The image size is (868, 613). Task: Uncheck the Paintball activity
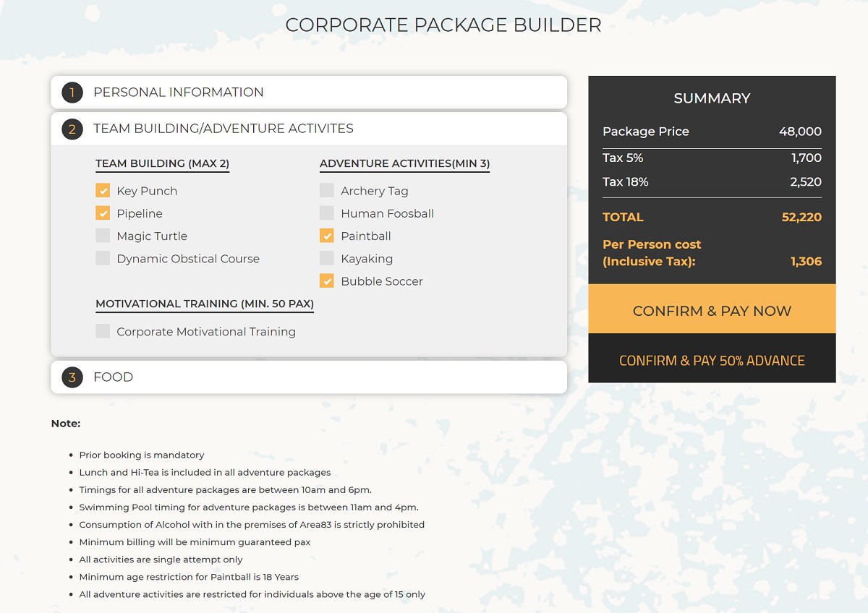pyautogui.click(x=326, y=236)
